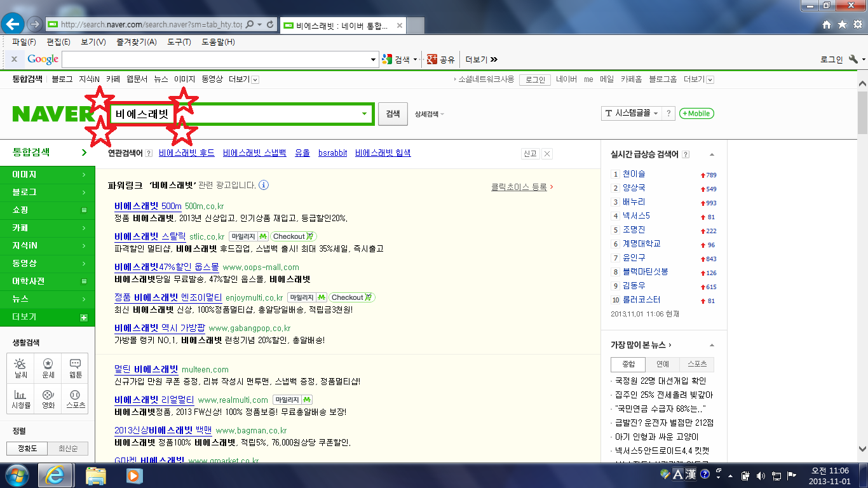
Task: Open the Google toolbar search history dropdown
Action: click(374, 59)
